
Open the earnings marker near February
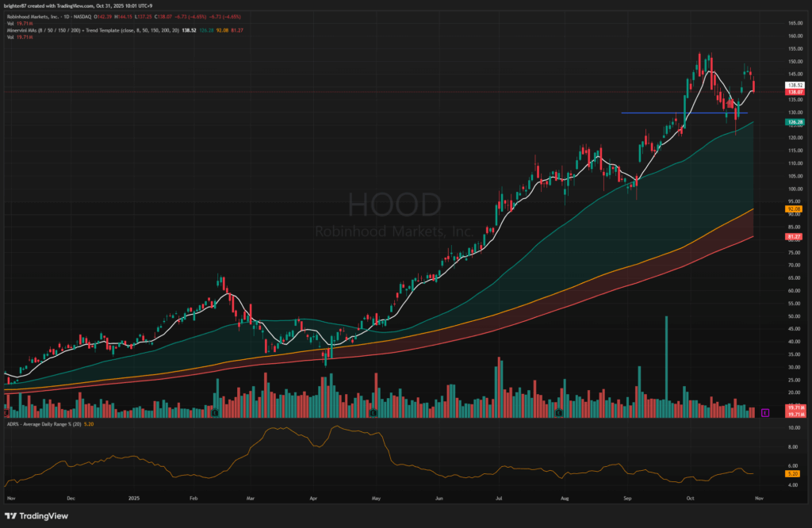tap(215, 412)
